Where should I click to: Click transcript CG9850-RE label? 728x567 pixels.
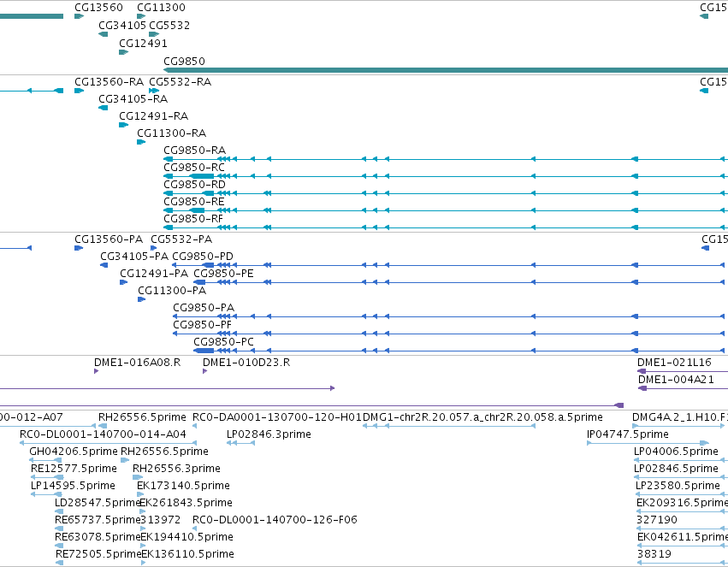(194, 203)
